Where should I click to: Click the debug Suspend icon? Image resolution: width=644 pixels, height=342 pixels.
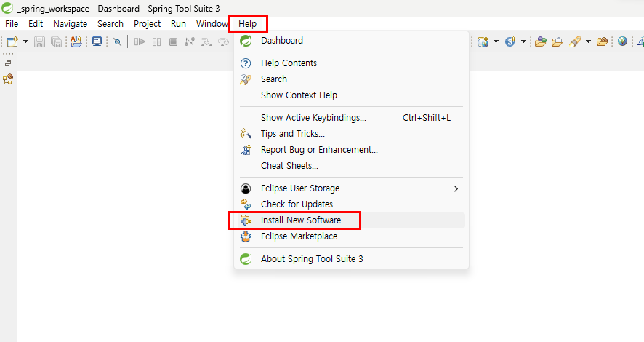pos(156,41)
